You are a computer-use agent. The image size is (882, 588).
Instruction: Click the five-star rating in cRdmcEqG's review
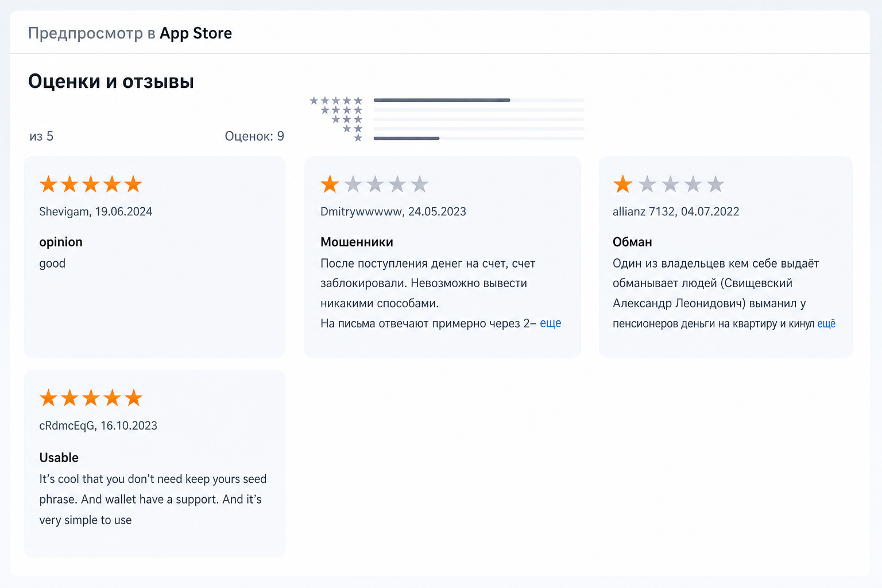(x=91, y=398)
